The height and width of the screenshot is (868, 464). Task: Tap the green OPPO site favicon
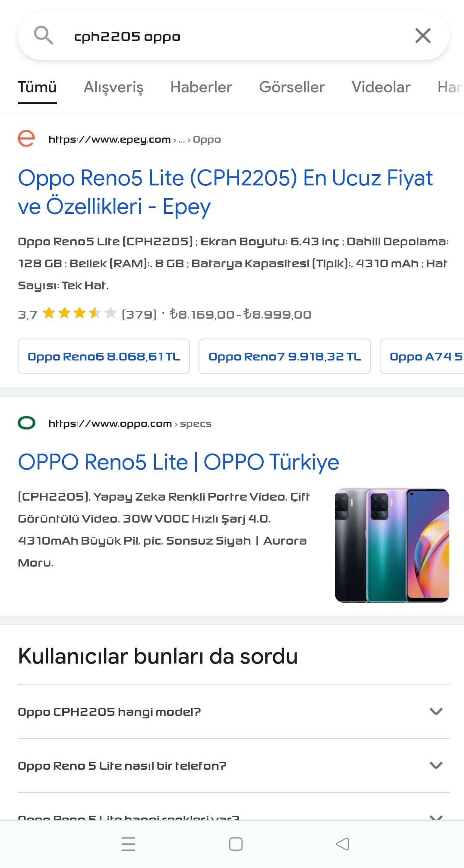pos(26,423)
